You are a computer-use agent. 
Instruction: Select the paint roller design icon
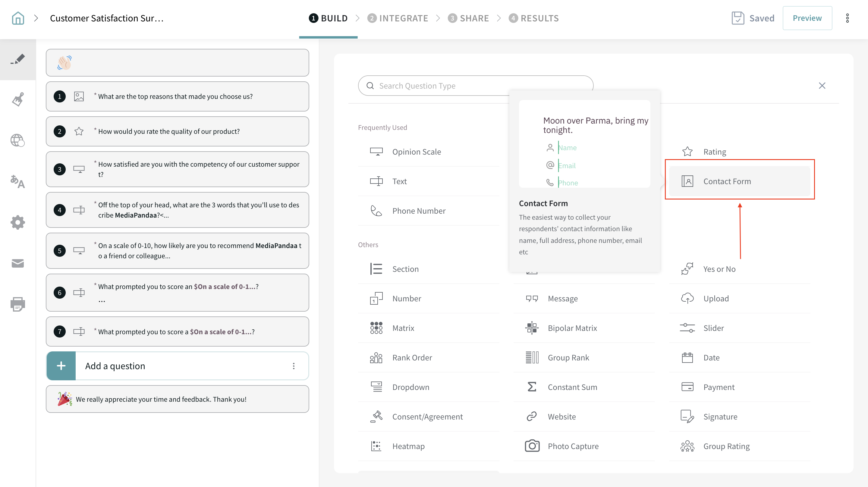(x=18, y=99)
